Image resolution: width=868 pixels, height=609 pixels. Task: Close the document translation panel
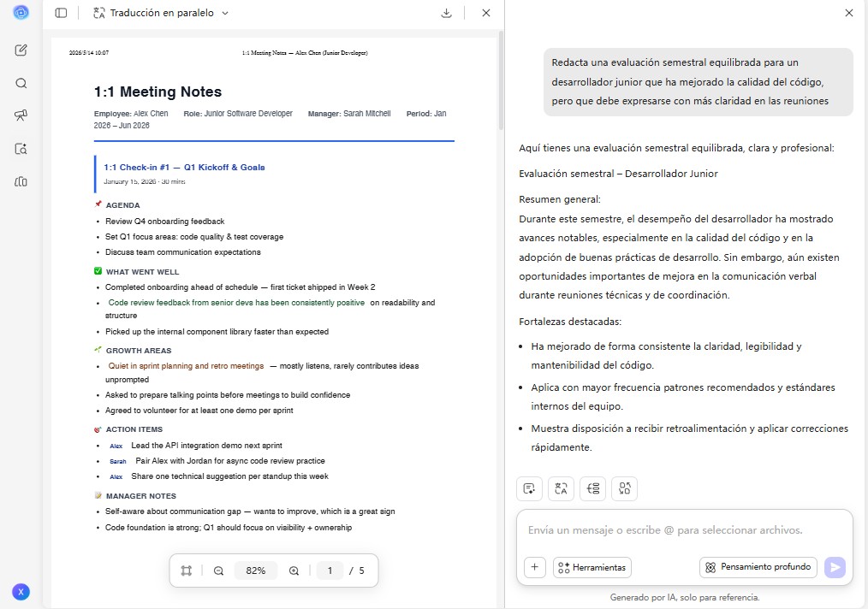point(486,13)
